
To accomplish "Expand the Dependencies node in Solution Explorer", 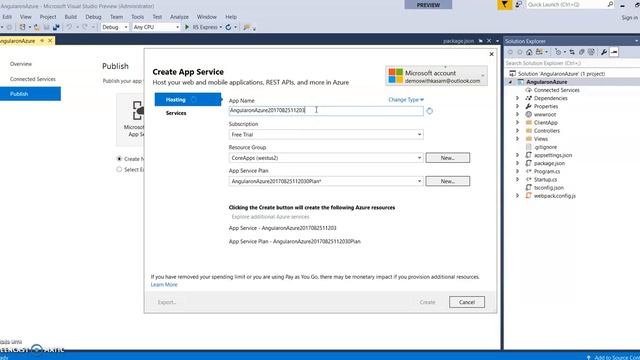I will click(x=518, y=98).
